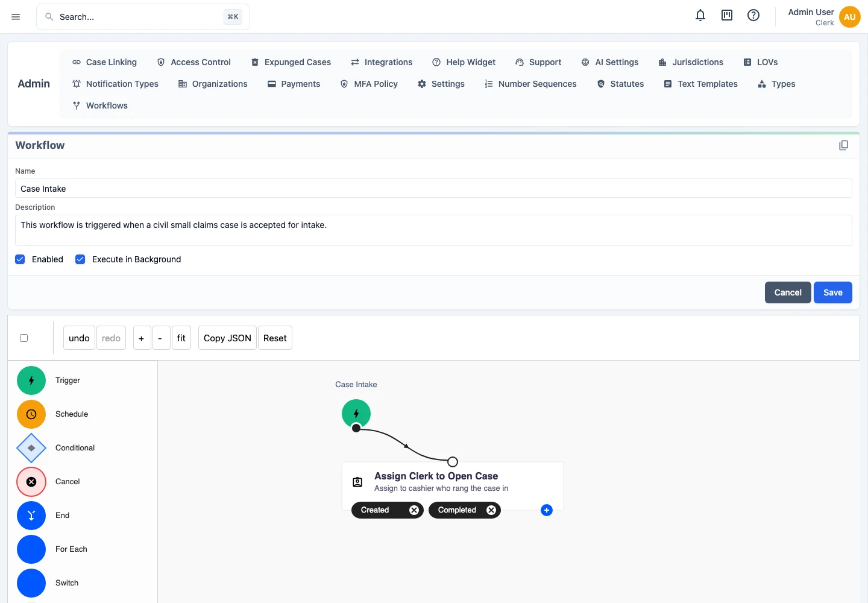Click the workflow Name input field
The image size is (868, 603).
pos(433,189)
